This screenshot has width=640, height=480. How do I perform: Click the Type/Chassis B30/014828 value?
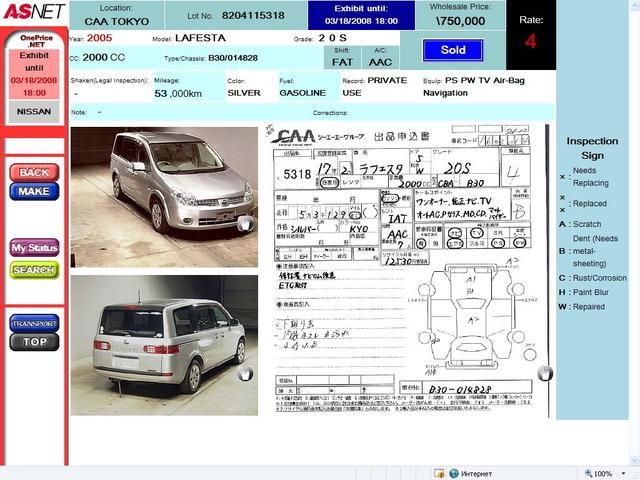(x=233, y=58)
